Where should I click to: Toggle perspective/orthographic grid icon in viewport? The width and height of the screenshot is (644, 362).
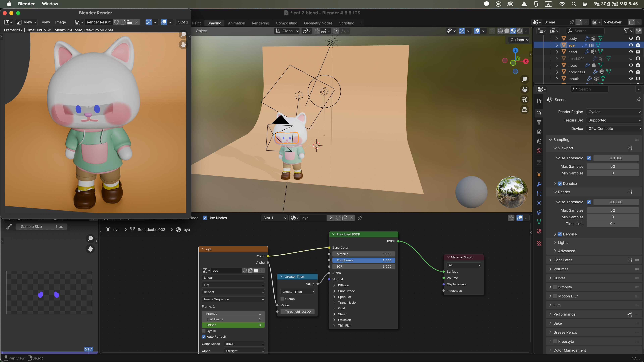pos(524,109)
